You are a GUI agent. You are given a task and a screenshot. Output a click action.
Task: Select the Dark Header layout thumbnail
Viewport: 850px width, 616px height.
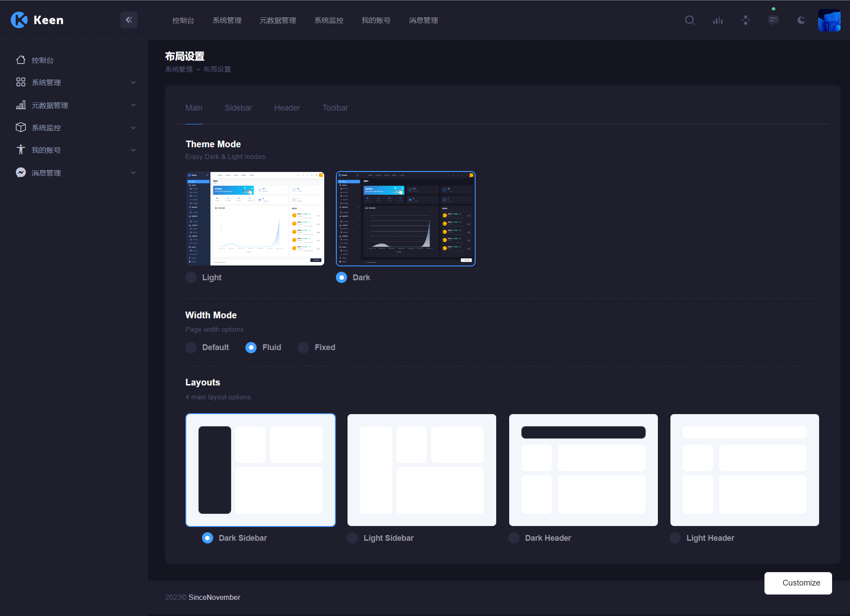pos(583,470)
